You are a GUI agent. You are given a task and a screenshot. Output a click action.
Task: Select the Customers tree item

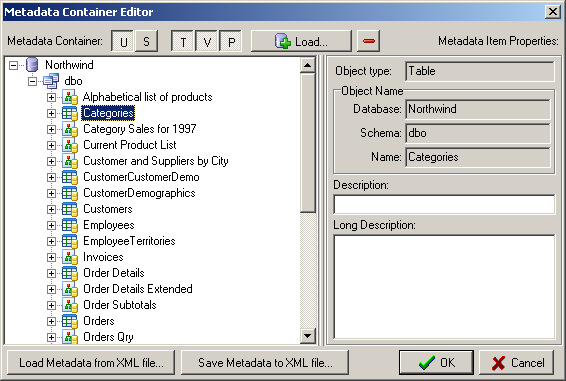[108, 209]
